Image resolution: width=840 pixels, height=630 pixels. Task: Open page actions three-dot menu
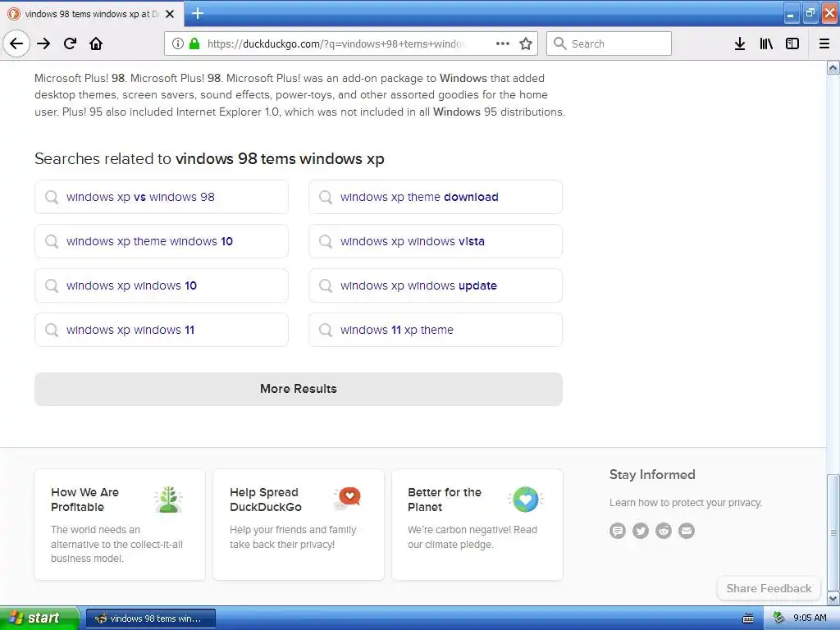(x=503, y=43)
